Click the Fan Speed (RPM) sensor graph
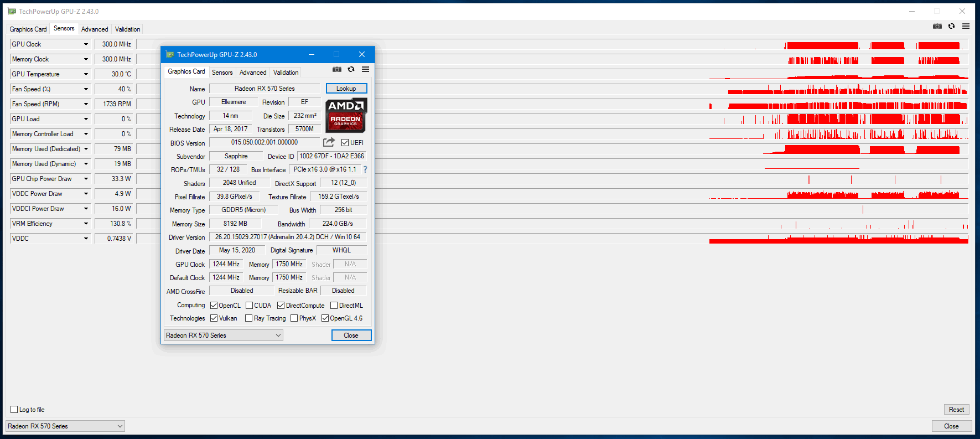Image resolution: width=980 pixels, height=439 pixels. [552, 104]
